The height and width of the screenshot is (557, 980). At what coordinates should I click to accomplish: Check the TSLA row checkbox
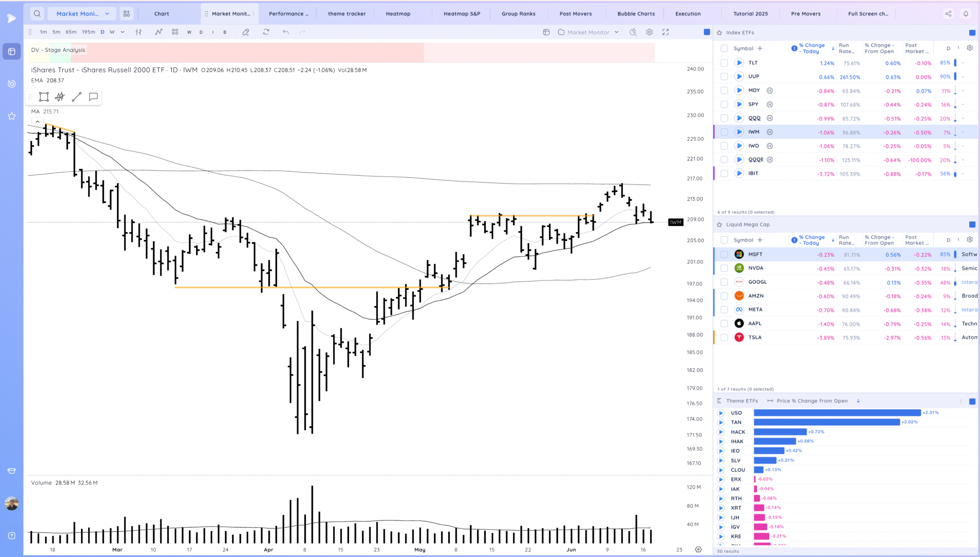point(724,337)
